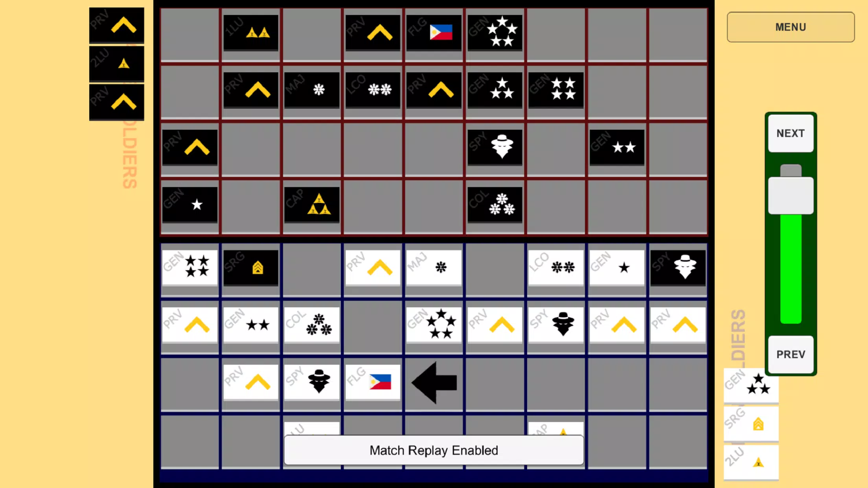Image resolution: width=868 pixels, height=488 pixels.
Task: Click the PREV button to go back
Action: (x=791, y=354)
